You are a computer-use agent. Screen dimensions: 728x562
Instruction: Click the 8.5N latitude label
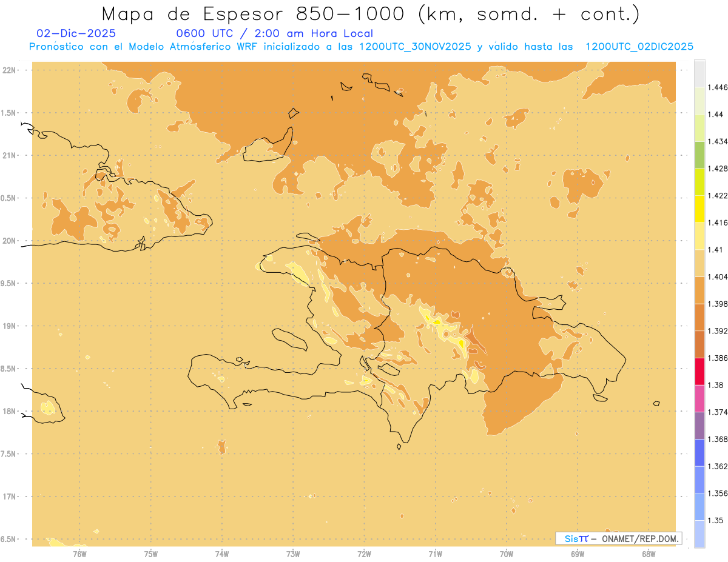[x=8, y=369]
